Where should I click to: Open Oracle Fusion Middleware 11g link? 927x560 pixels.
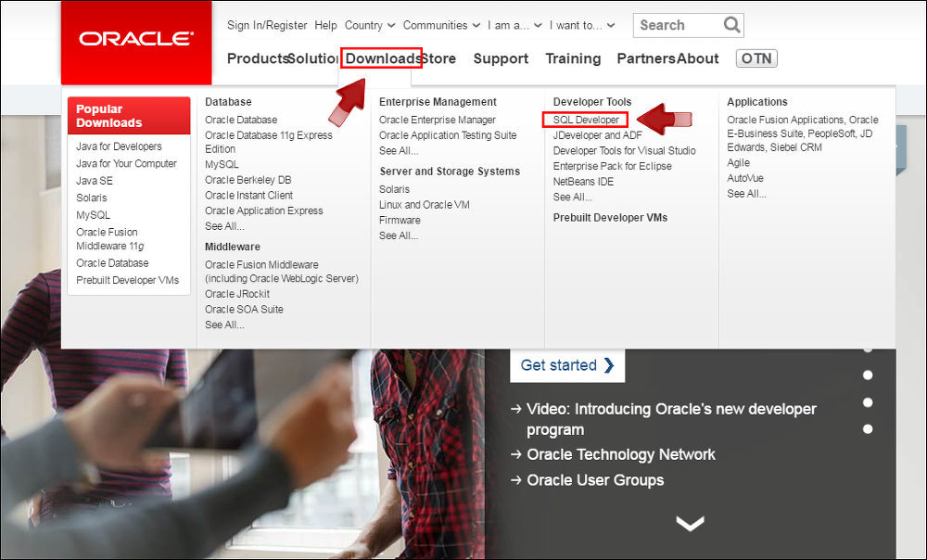[x=110, y=239]
